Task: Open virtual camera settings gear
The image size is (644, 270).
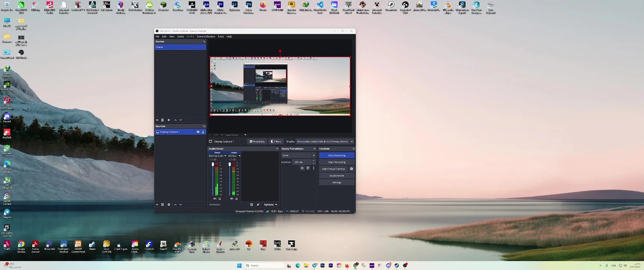Action: click(x=352, y=169)
